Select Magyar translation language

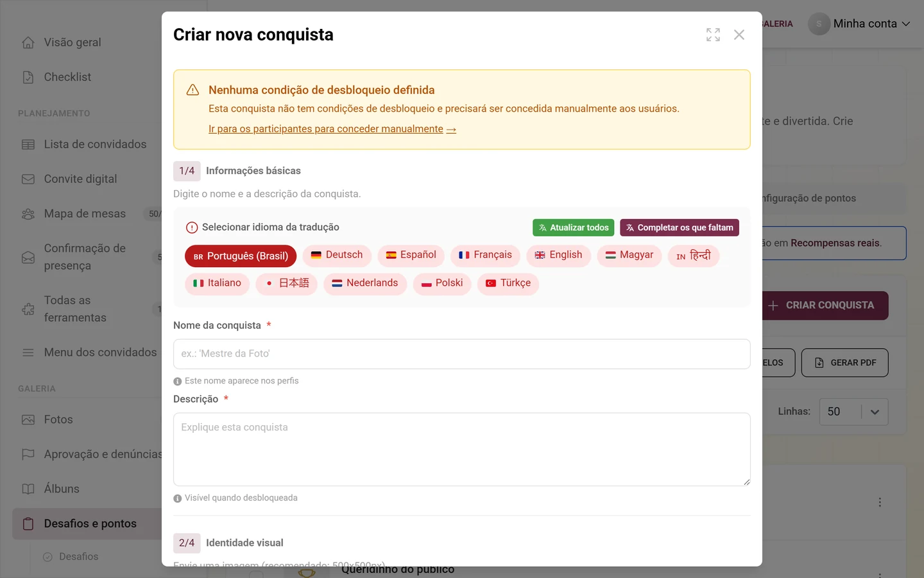(629, 256)
